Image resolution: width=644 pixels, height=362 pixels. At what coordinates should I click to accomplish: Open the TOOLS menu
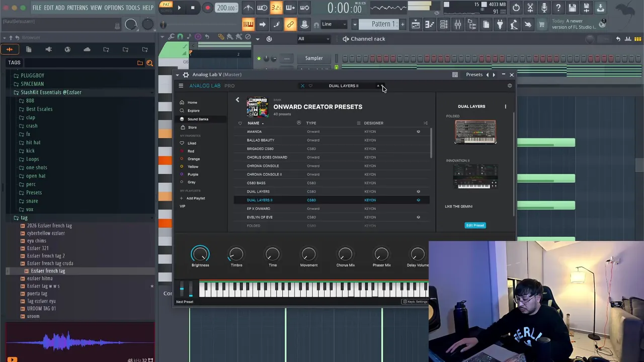133,8
